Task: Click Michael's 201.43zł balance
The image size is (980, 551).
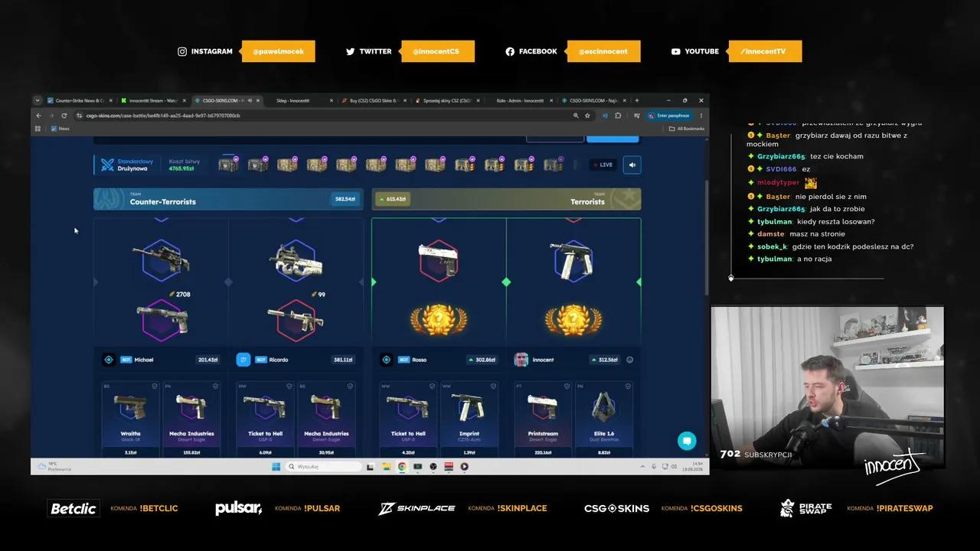Action: point(207,360)
